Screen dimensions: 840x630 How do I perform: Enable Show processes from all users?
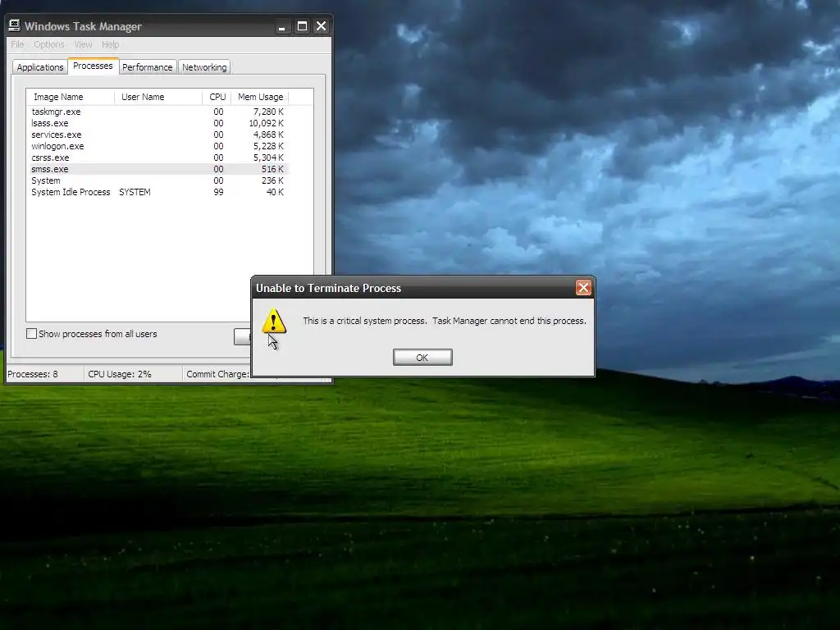(32, 334)
